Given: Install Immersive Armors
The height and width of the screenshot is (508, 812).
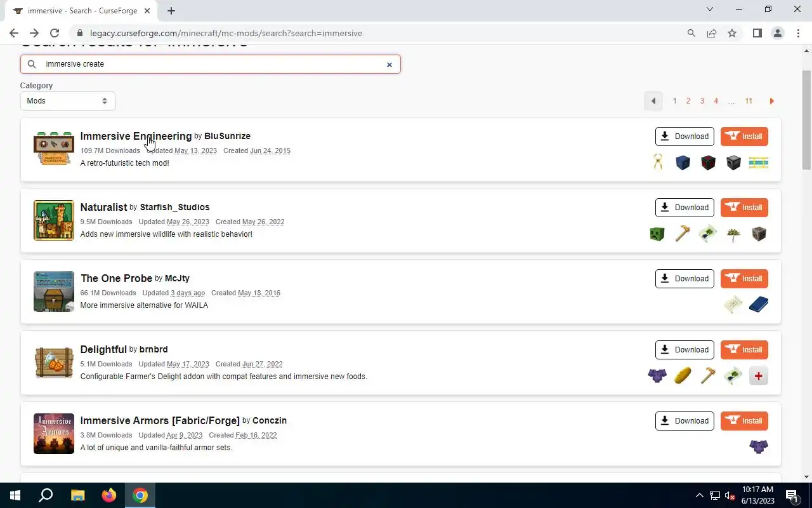Looking at the screenshot, I should coord(744,421).
